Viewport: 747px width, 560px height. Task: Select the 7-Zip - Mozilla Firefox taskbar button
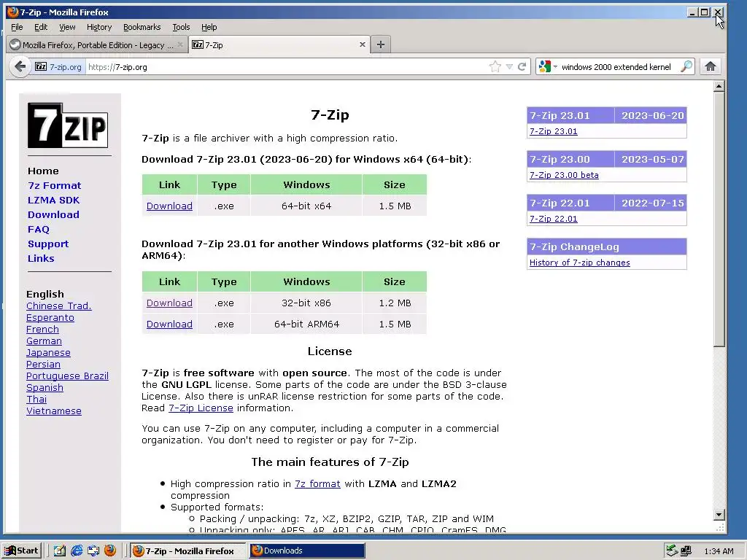(187, 551)
